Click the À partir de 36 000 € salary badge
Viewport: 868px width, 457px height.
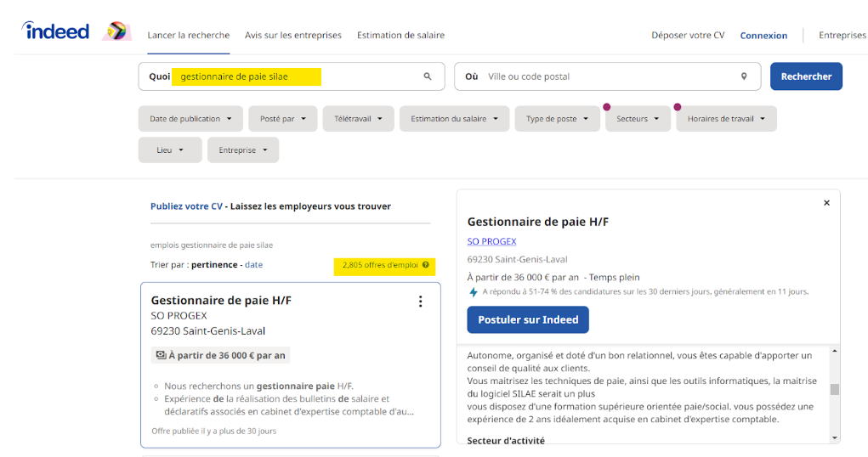click(x=221, y=355)
